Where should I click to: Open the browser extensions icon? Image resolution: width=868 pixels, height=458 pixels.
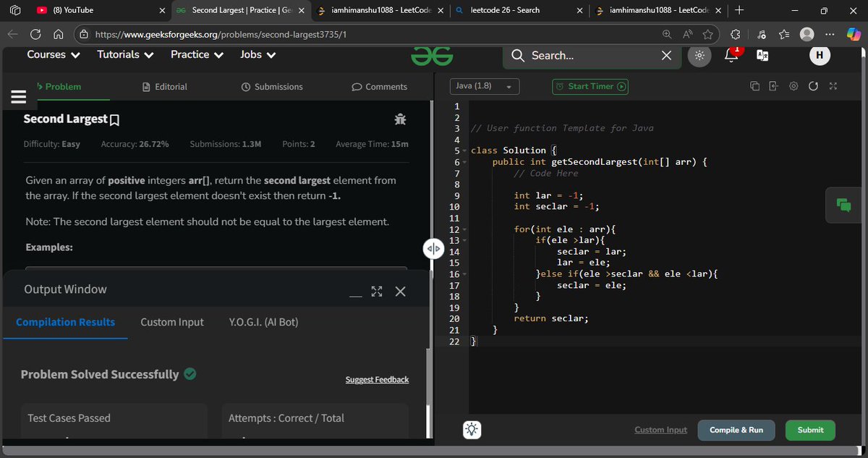(736, 34)
